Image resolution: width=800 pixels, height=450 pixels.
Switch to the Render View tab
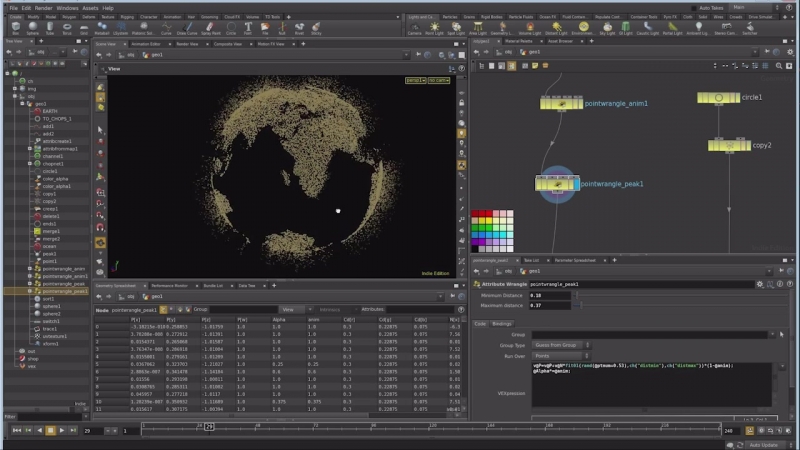[187, 44]
